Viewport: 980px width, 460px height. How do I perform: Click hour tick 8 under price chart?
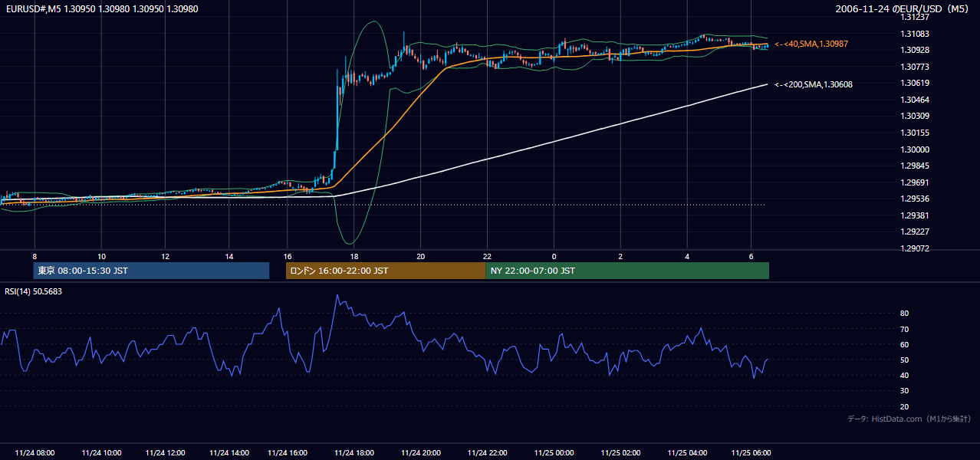point(35,256)
